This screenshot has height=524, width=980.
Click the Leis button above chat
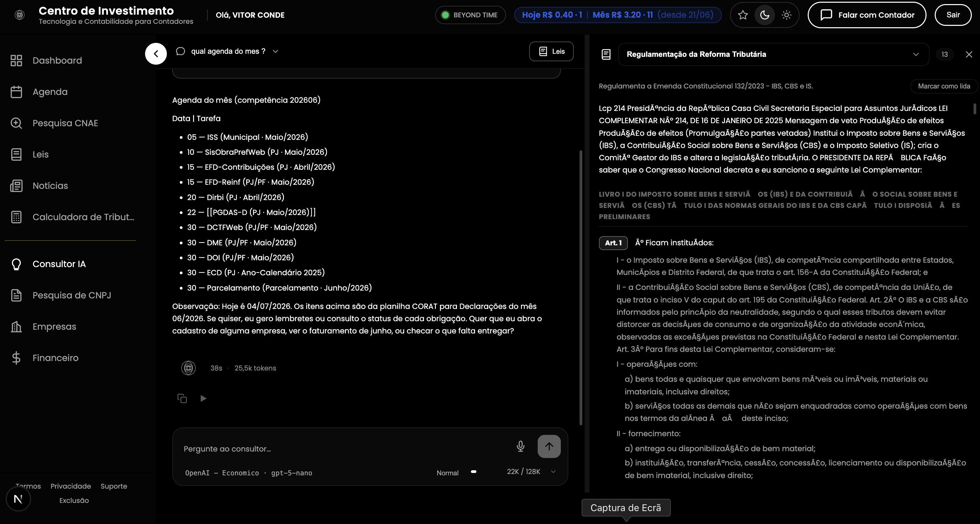(x=551, y=51)
